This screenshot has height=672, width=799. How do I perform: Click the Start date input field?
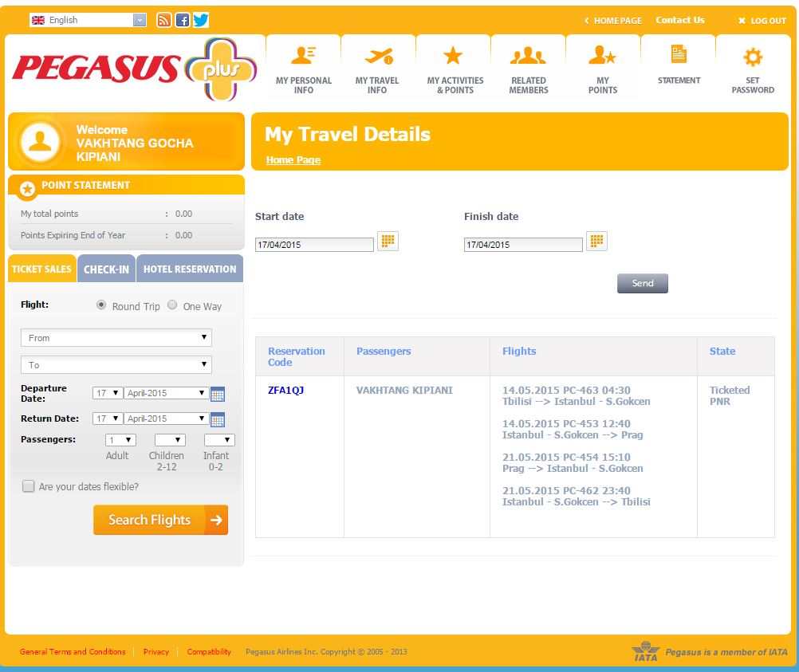pos(314,245)
